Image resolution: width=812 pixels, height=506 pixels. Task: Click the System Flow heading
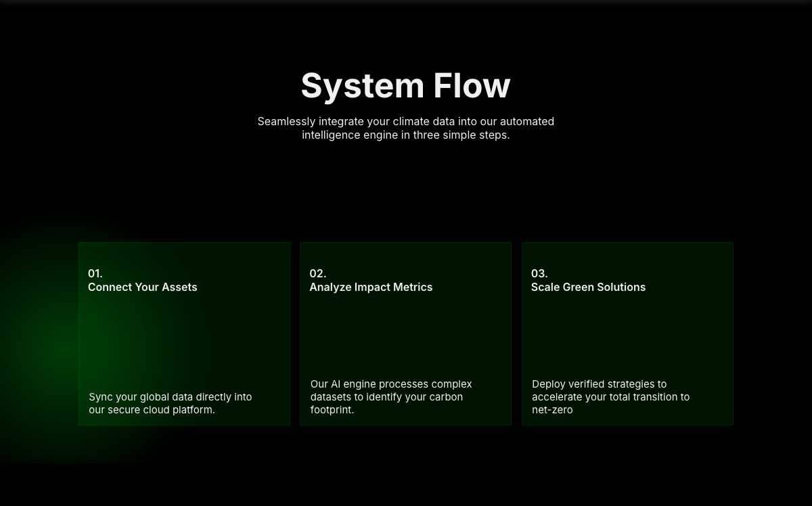(x=405, y=86)
